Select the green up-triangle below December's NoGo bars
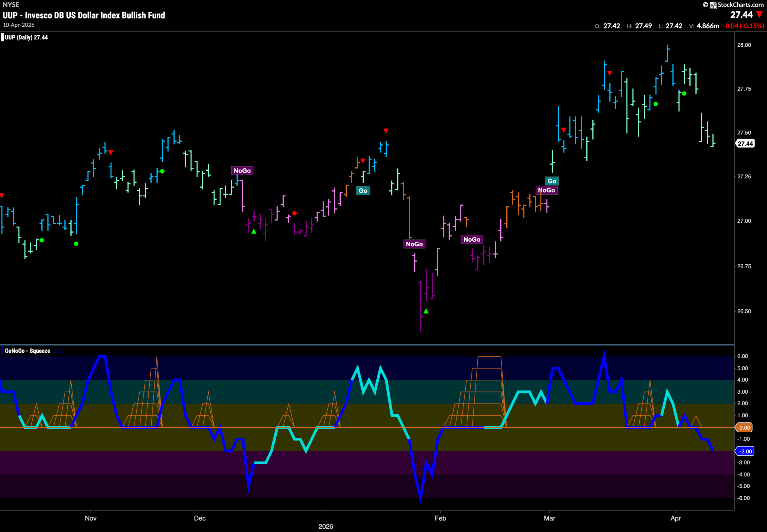Viewport: 767px width, 532px height. (x=253, y=231)
